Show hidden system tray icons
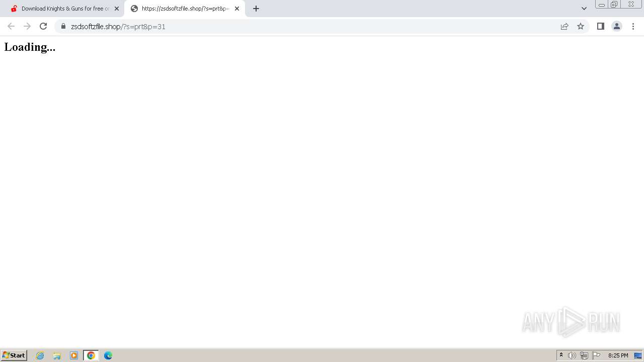 (561, 355)
